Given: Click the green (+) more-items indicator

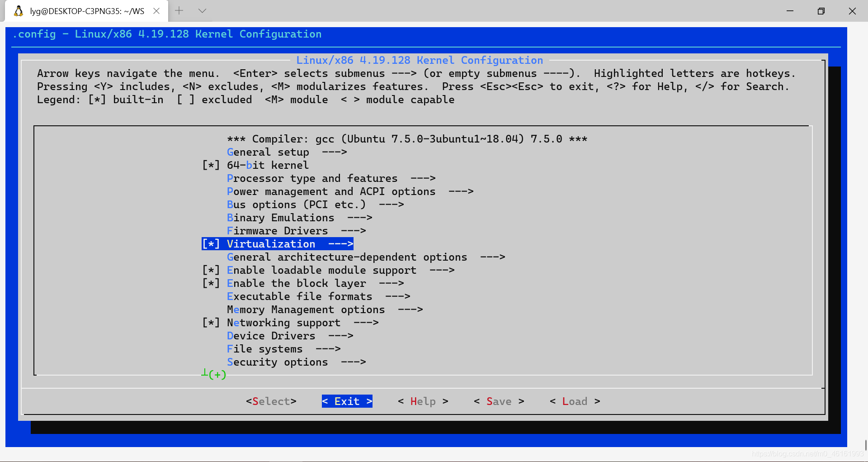Looking at the screenshot, I should [217, 375].
